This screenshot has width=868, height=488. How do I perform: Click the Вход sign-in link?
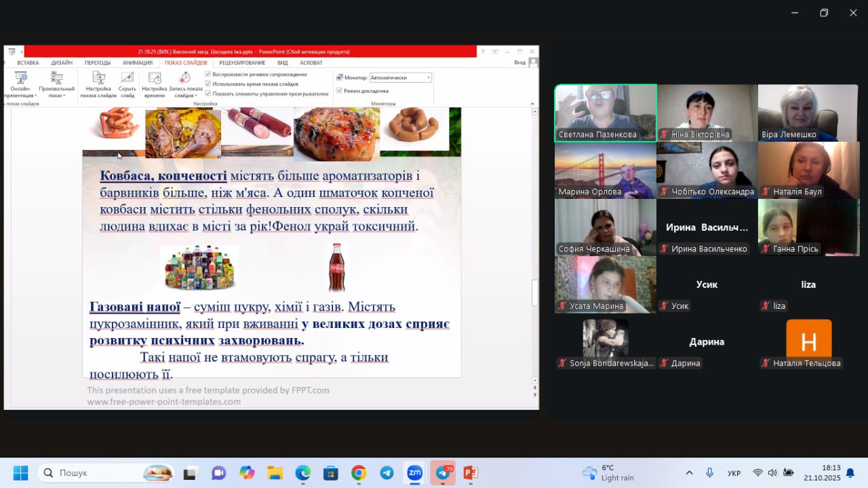point(519,62)
